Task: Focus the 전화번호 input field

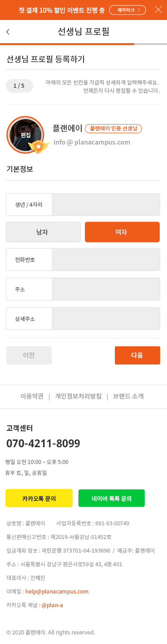Action: pyautogui.click(x=106, y=260)
